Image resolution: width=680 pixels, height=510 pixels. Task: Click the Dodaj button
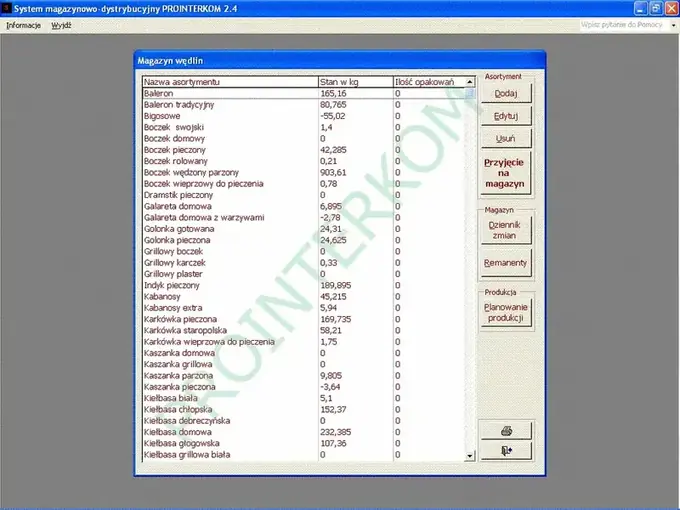click(x=506, y=93)
